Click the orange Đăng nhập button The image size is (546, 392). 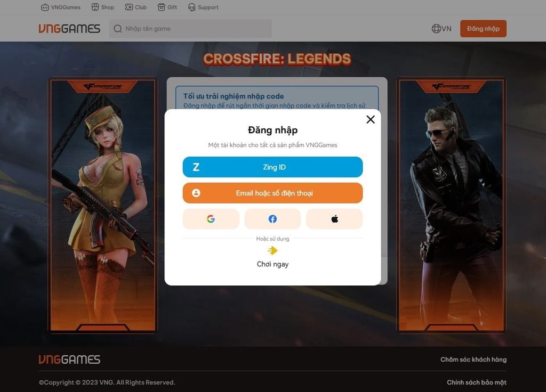[483, 28]
